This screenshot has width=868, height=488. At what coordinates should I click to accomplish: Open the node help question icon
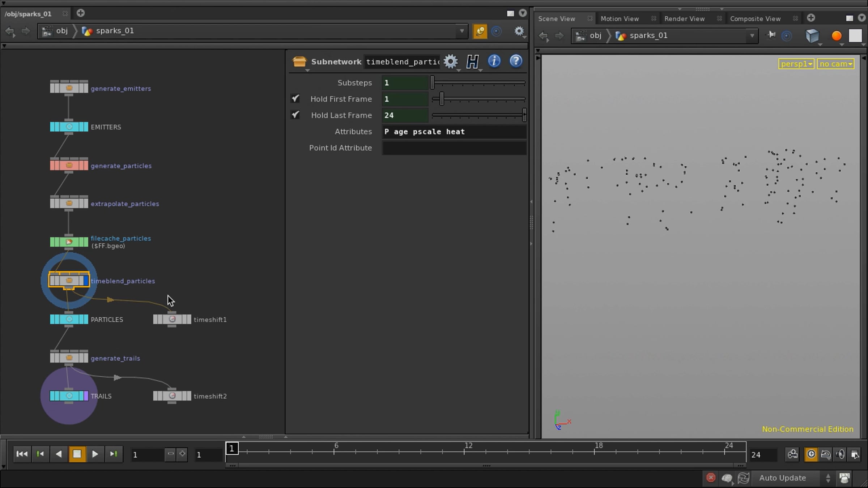click(x=516, y=61)
